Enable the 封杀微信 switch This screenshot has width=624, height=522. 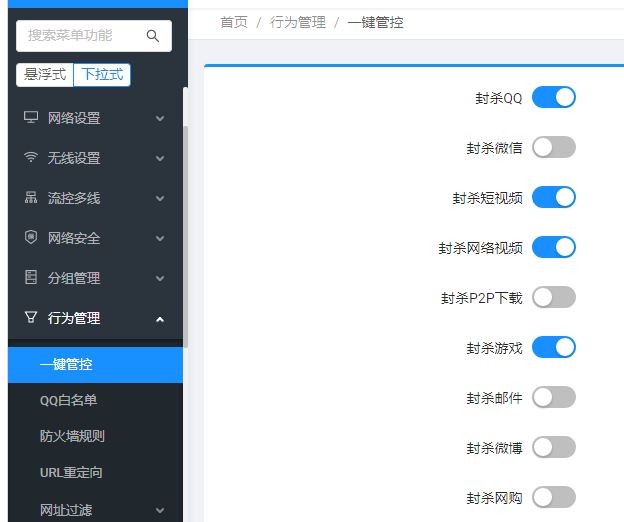(554, 147)
